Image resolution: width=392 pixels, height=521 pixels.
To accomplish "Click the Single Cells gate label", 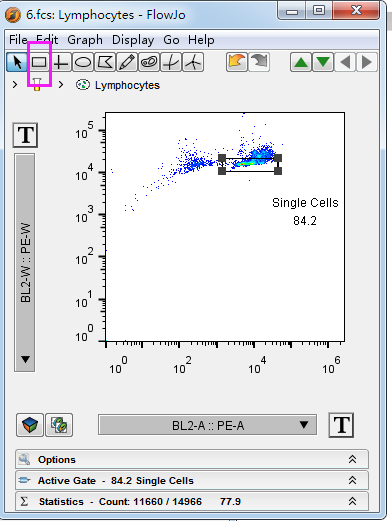I will [305, 203].
